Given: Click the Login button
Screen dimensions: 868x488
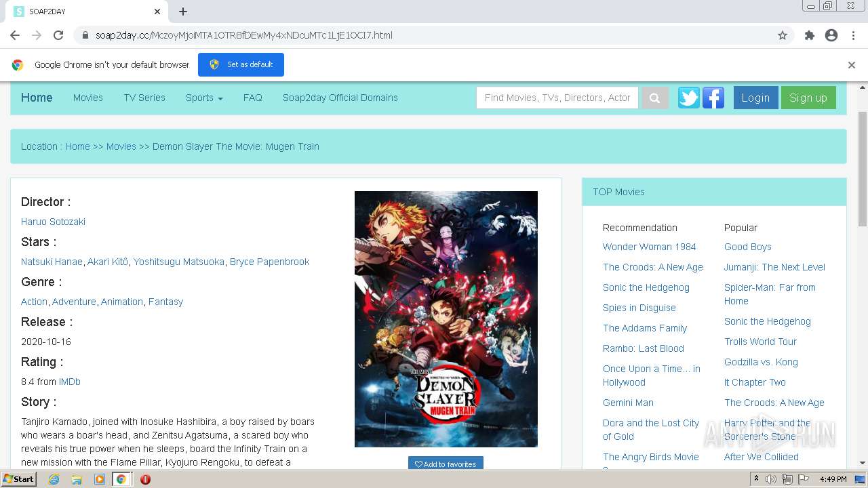Looking at the screenshot, I should pos(755,98).
